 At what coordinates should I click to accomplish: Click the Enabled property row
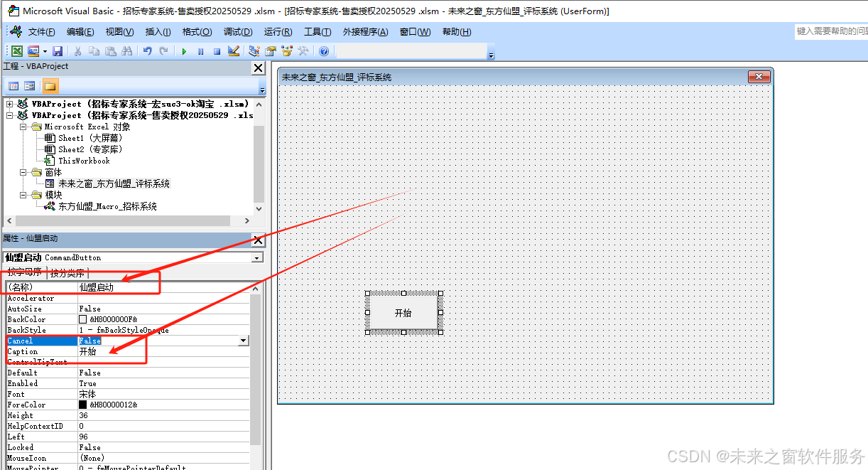[128, 383]
